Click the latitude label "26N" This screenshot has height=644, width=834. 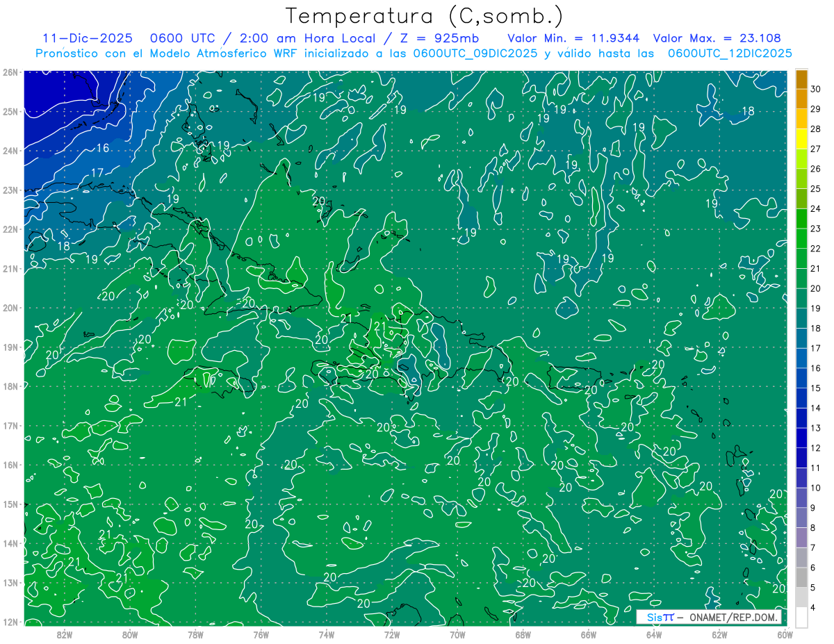point(10,72)
